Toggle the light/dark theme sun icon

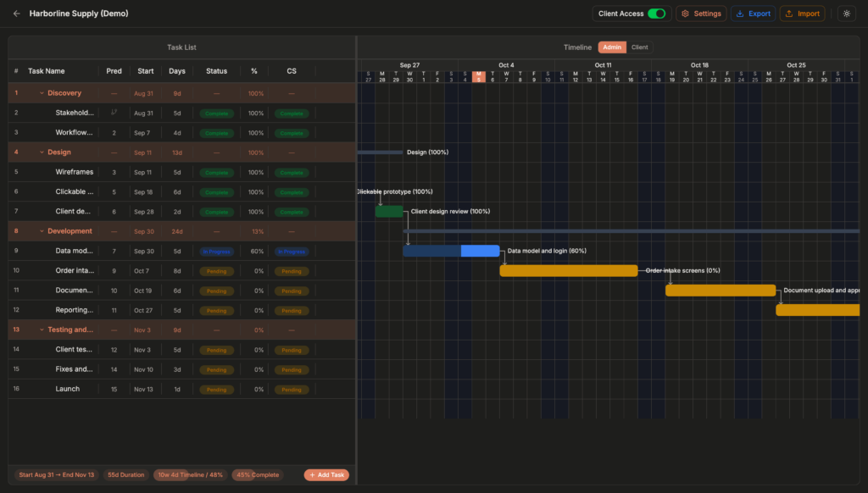pos(847,14)
